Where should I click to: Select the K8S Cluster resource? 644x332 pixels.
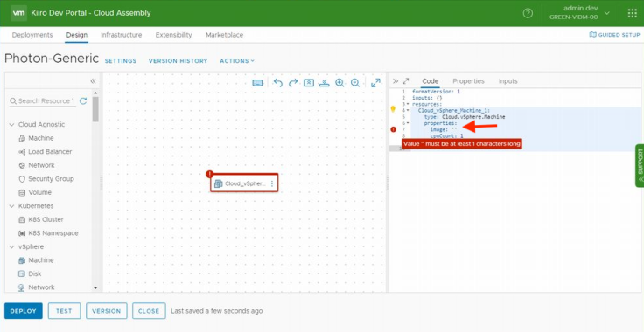(41, 219)
